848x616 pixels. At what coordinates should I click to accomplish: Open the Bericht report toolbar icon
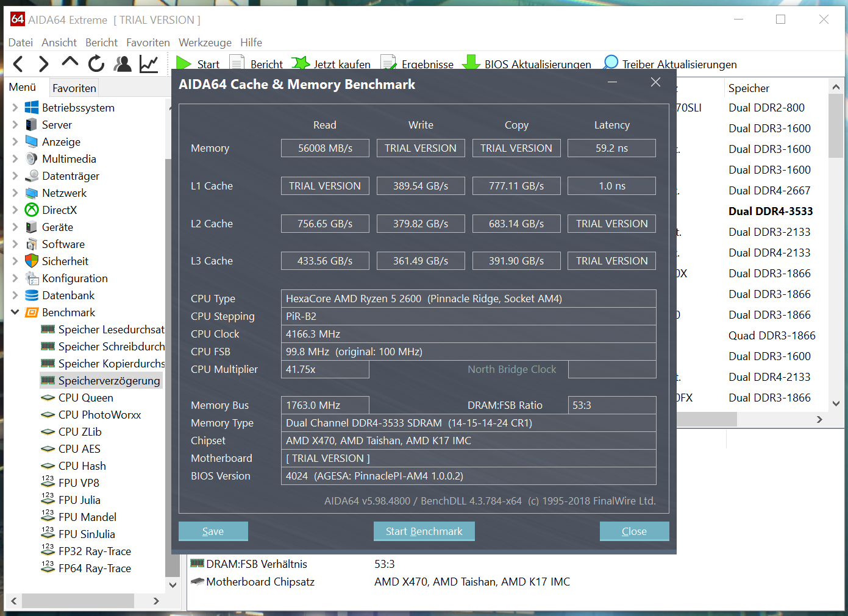click(x=237, y=63)
